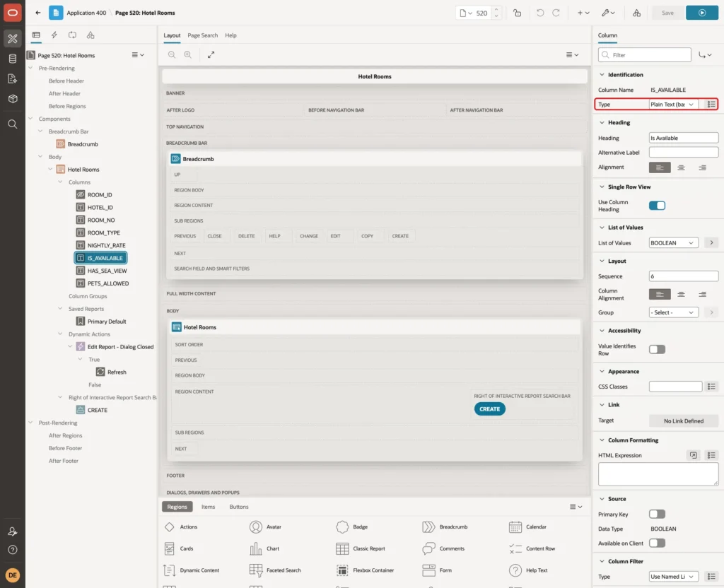
Task: Collapse the Identification section
Action: 602,75
